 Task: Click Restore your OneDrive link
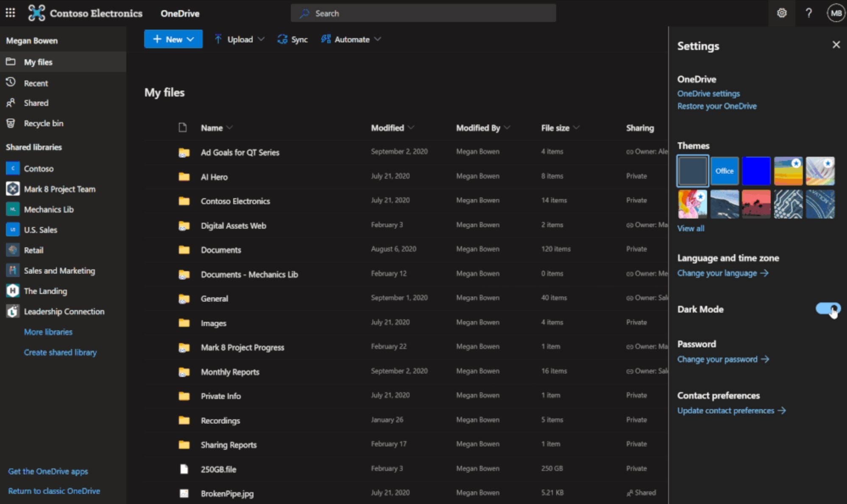[x=717, y=106]
